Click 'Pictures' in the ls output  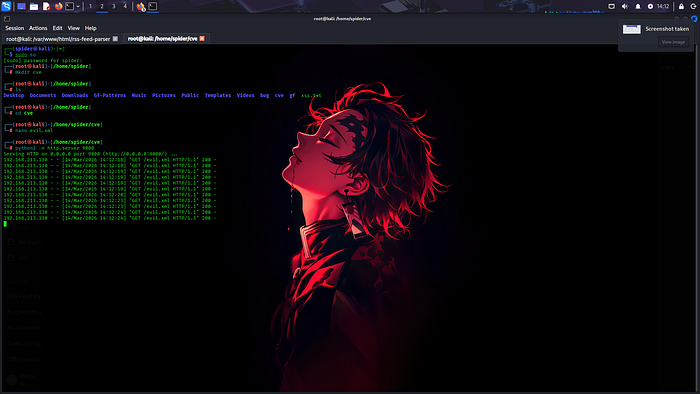(x=164, y=95)
